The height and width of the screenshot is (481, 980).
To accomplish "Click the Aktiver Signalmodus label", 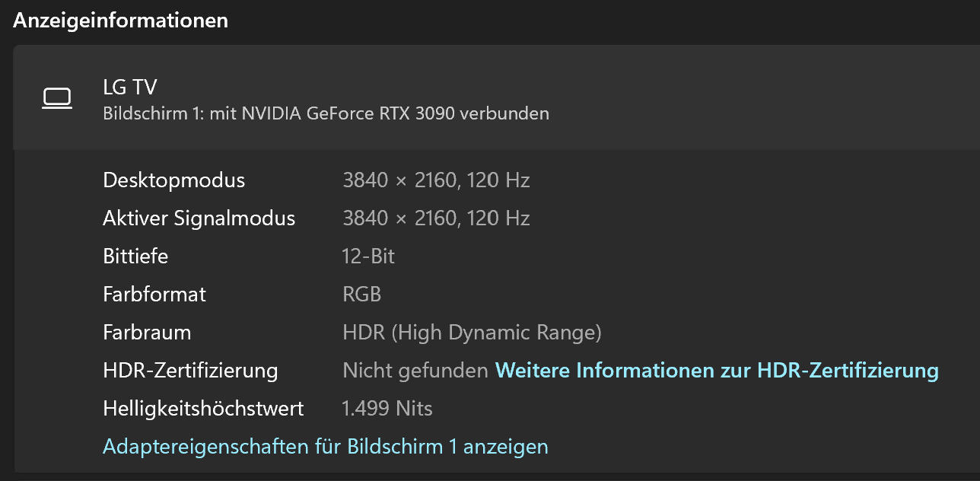I will point(199,218).
